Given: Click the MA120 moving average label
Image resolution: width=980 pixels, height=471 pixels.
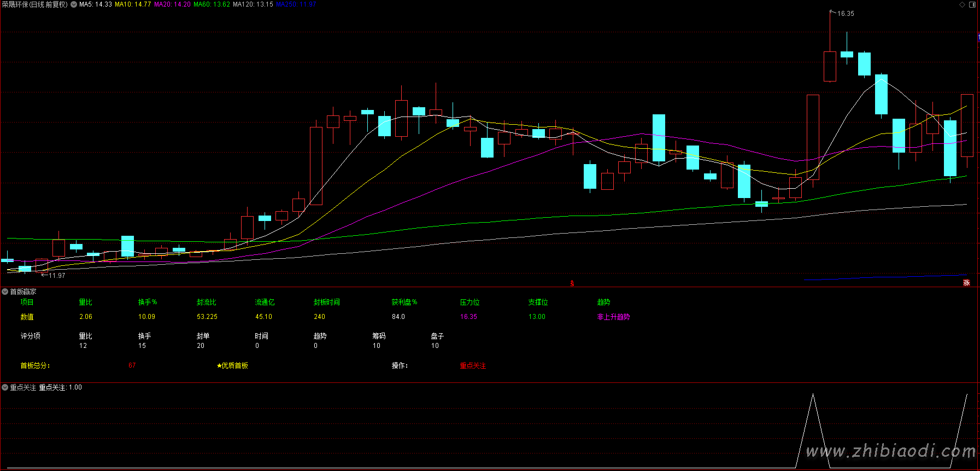Looking at the screenshot, I should point(253,4).
